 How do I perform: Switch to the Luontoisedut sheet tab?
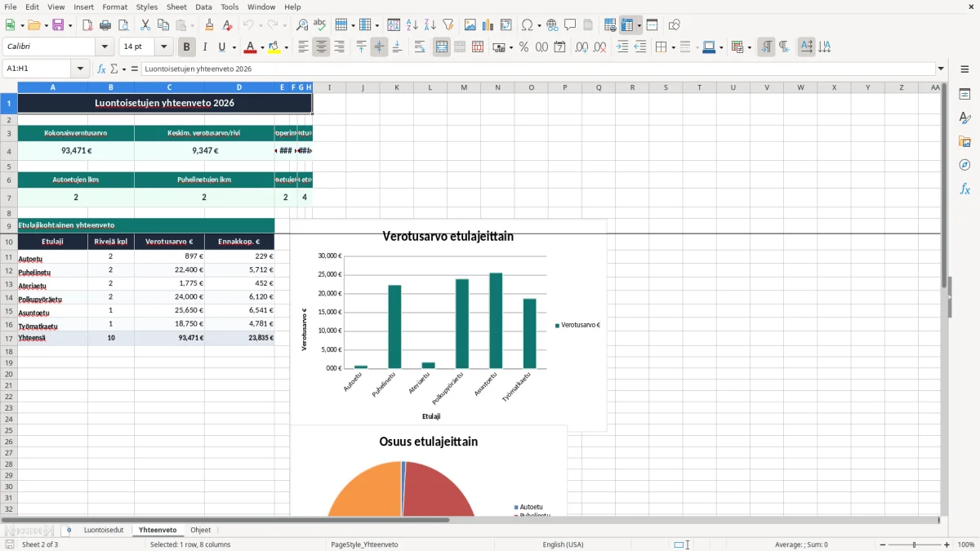tap(104, 530)
